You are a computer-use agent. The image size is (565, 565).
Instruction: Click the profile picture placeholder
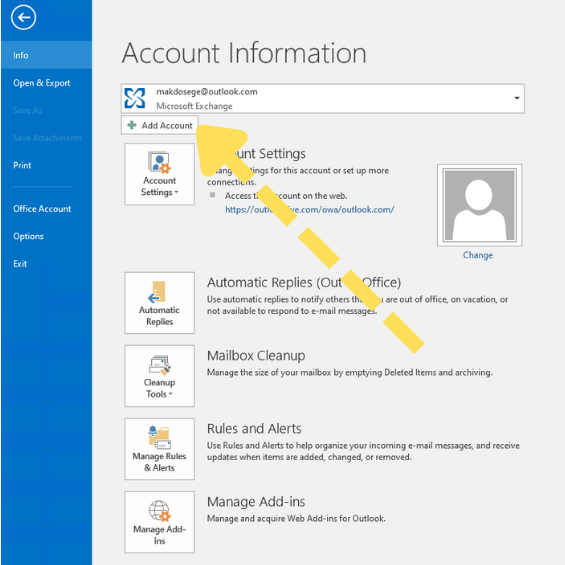tap(480, 205)
